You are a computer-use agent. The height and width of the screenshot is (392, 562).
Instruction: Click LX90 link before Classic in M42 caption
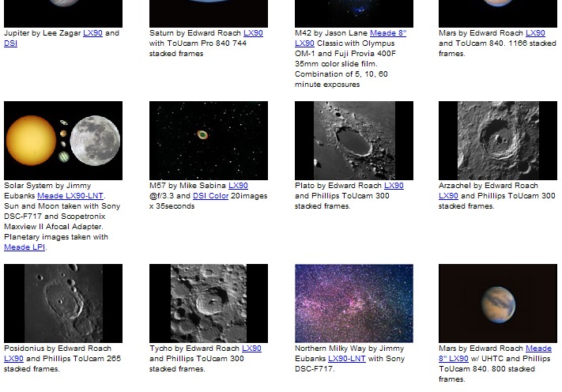[304, 43]
